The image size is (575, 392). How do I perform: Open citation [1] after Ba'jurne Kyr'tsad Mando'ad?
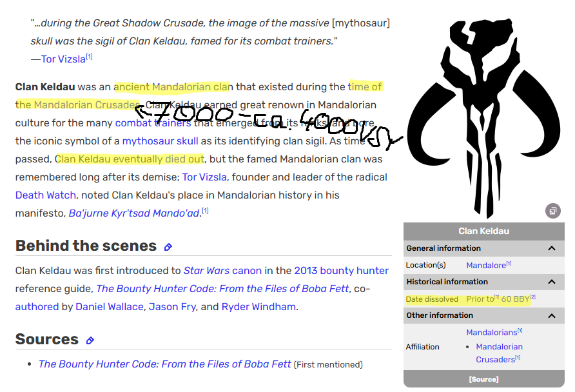206,210
